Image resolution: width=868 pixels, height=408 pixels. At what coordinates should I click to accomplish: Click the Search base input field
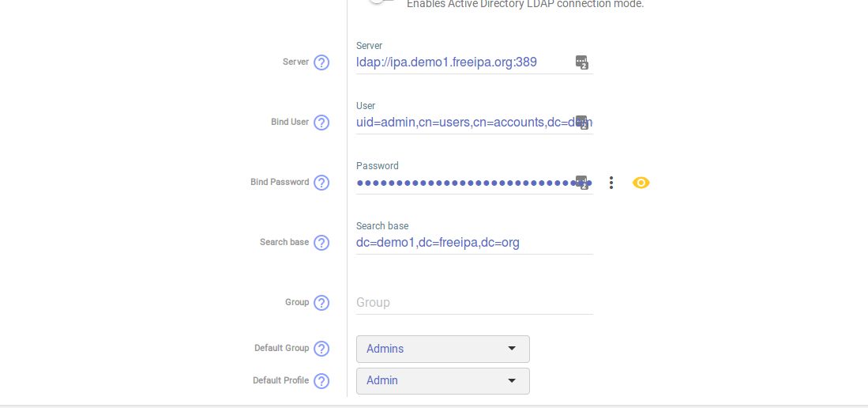tap(475, 243)
